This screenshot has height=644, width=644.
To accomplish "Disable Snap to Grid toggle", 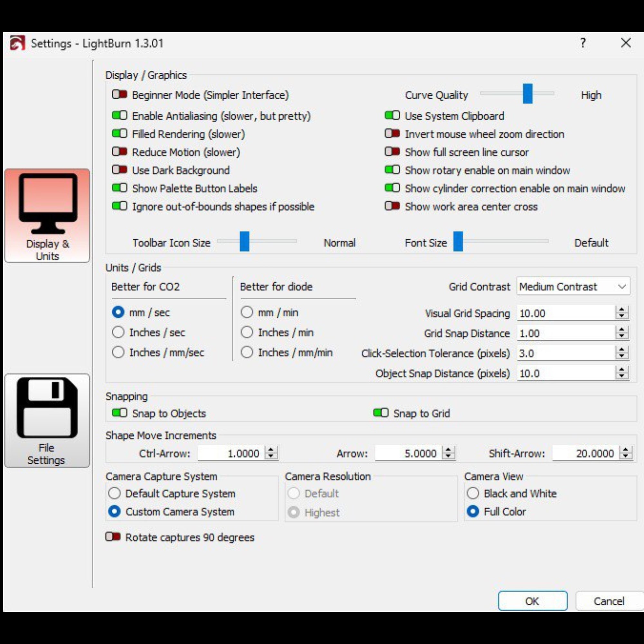I will [x=381, y=413].
